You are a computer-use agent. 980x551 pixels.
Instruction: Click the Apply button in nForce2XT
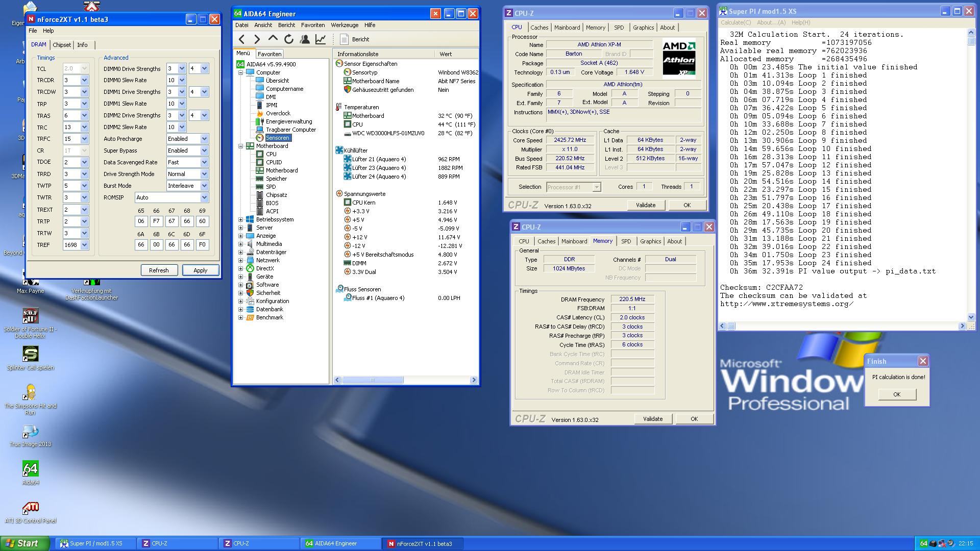[x=200, y=270]
